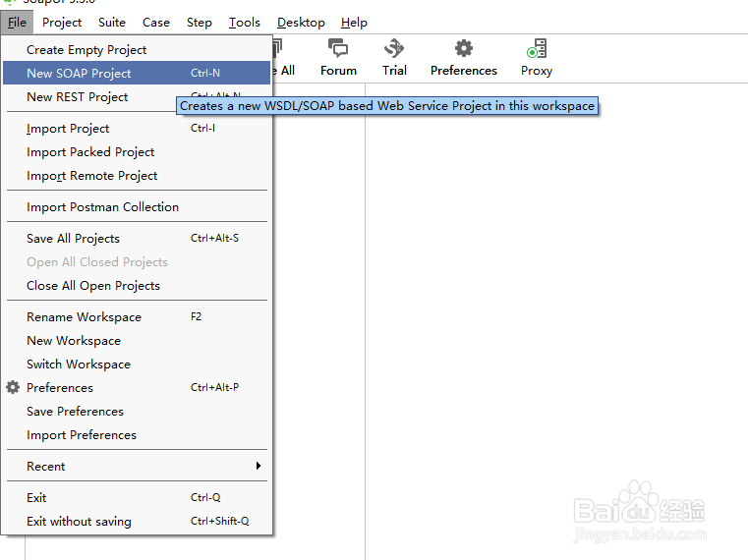Select New SOAP Project
The height and width of the screenshot is (560, 748).
click(x=137, y=73)
